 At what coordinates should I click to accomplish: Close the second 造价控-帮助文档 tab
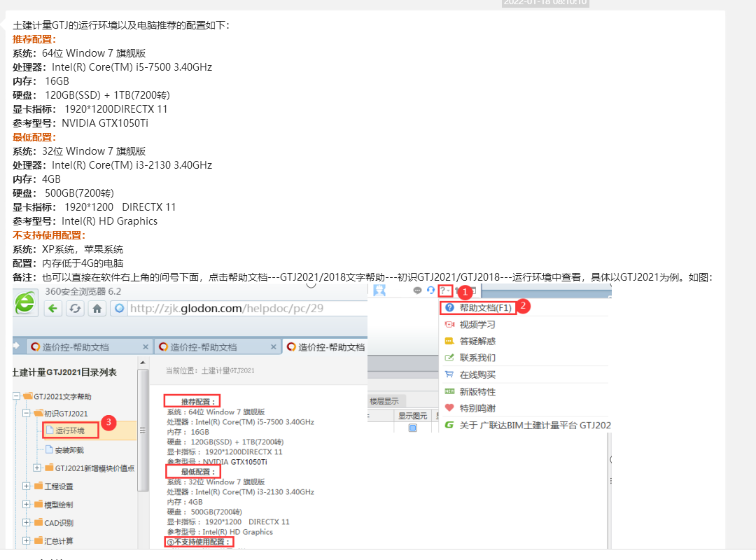pos(274,346)
